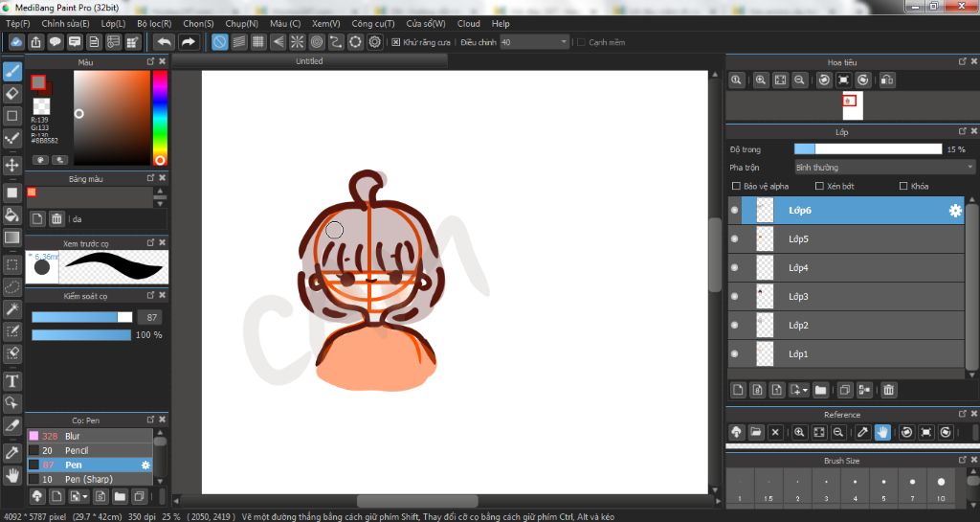The height and width of the screenshot is (522, 980).
Task: Toggle Khử răng cưa checkbox
Action: pyautogui.click(x=395, y=42)
